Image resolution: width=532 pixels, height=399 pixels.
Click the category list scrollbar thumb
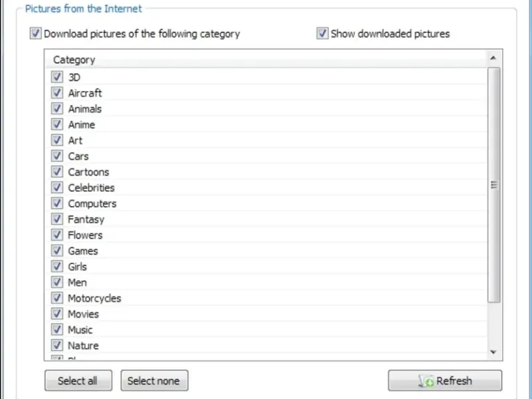[493, 185]
